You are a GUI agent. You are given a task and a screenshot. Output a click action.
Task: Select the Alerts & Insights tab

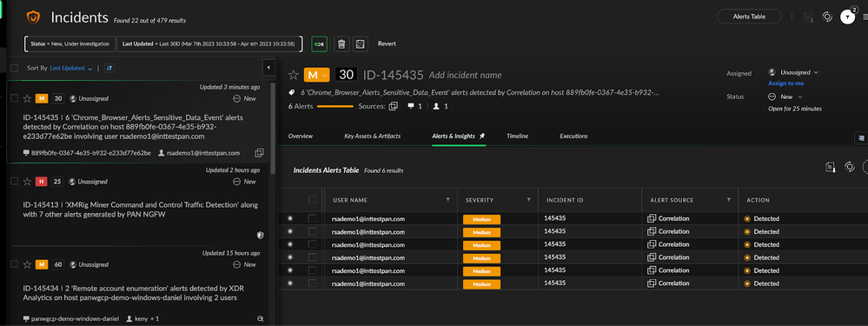coord(454,136)
